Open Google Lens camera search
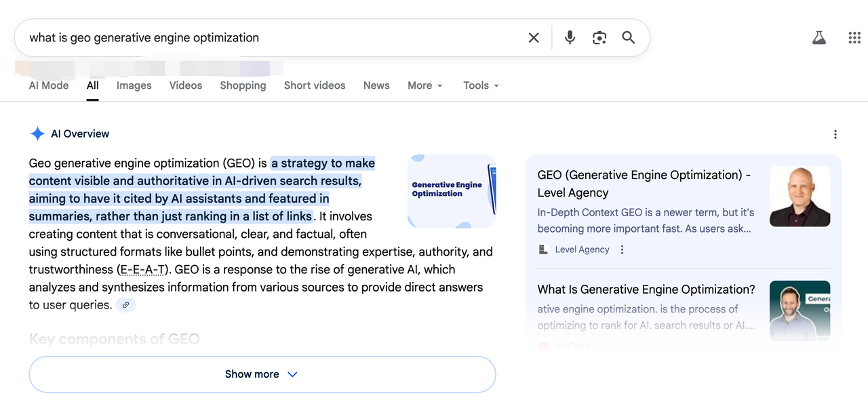868x398 pixels. coord(599,37)
